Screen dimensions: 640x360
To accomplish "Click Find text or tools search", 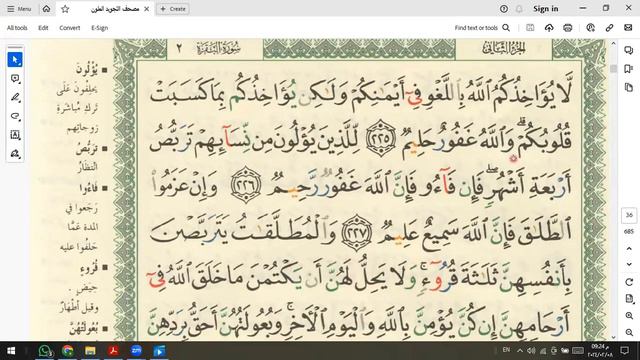I will [x=482, y=28].
